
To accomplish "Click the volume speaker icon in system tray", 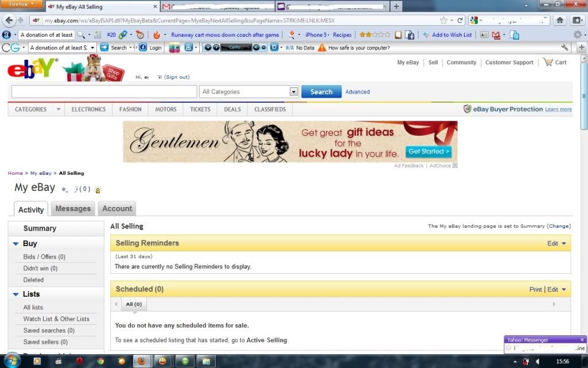I will pyautogui.click(x=537, y=362).
